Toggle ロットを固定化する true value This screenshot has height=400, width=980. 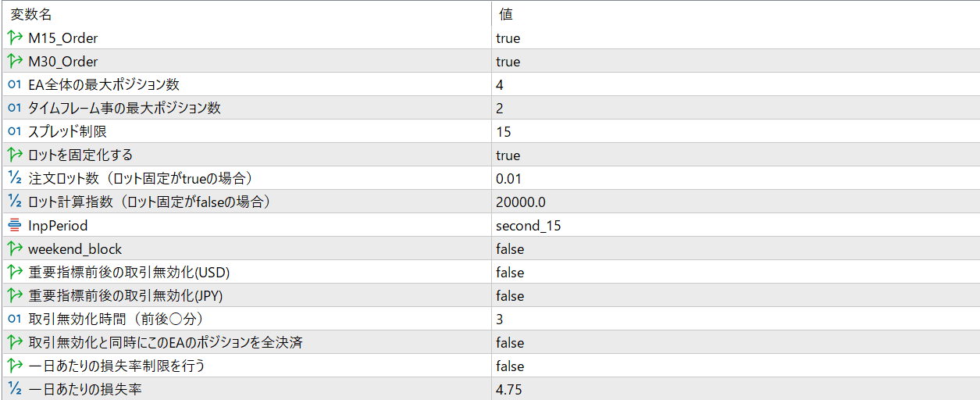point(508,155)
